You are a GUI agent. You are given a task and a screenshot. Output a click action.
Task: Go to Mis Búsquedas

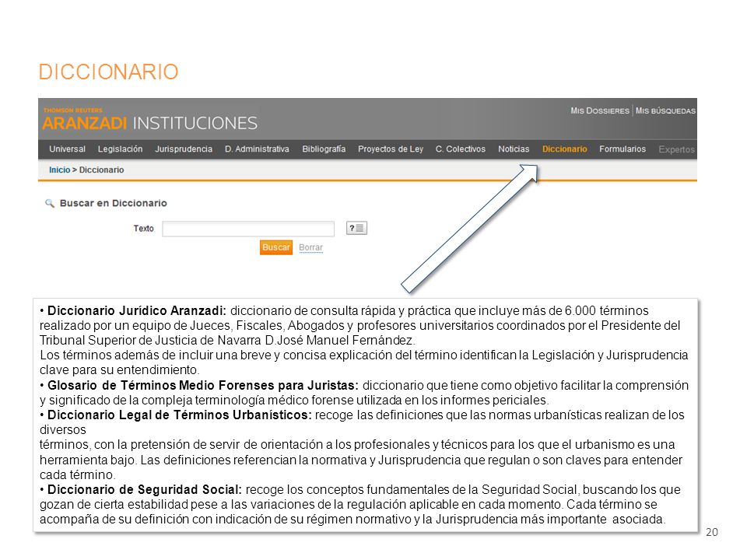(665, 110)
